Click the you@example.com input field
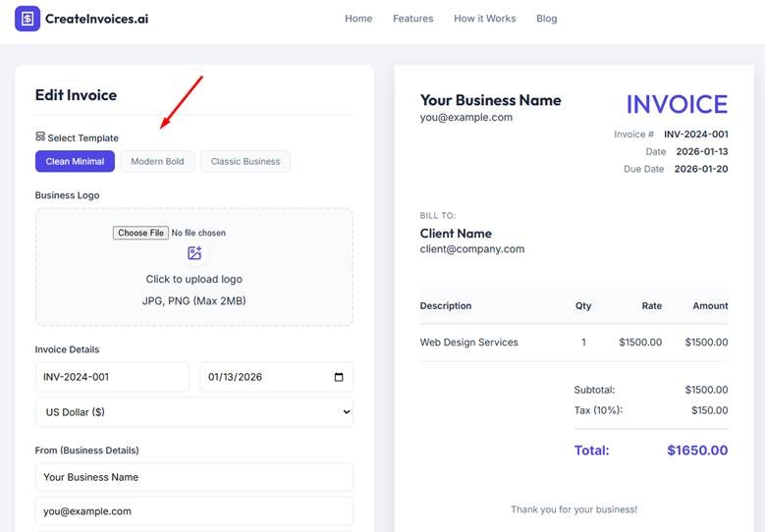The height and width of the screenshot is (532, 765). [x=194, y=511]
